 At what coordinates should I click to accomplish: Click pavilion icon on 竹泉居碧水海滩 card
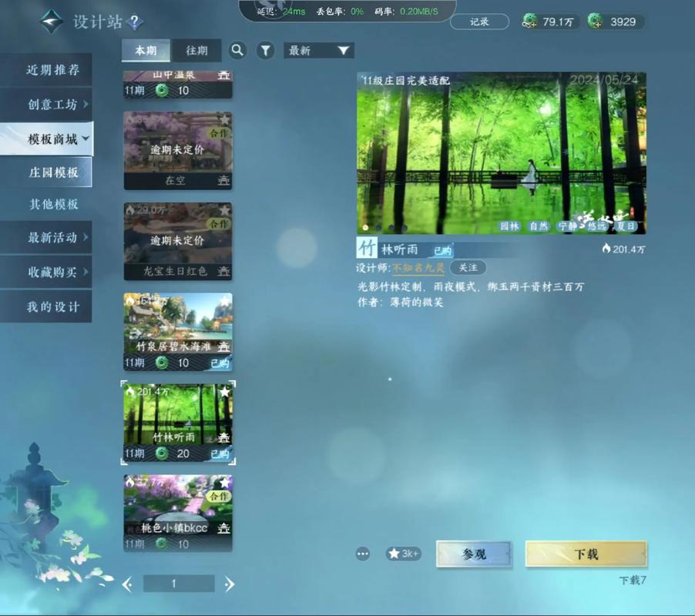[x=224, y=346]
